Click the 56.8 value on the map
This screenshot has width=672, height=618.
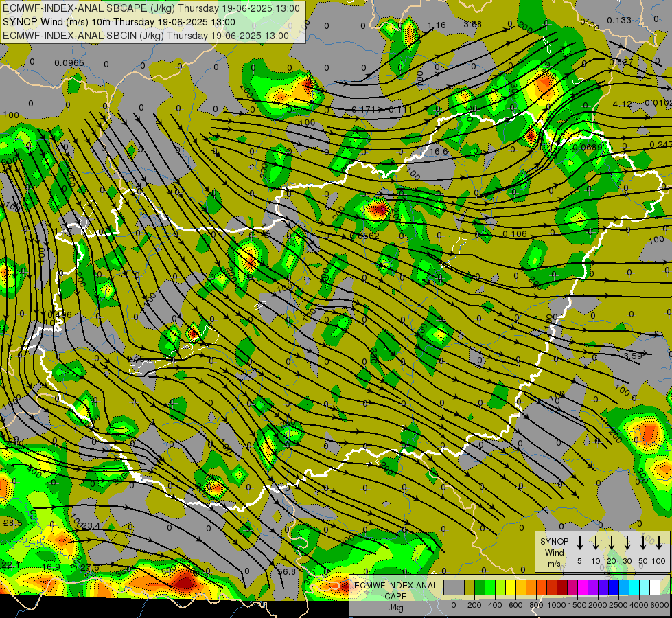[x=286, y=572]
